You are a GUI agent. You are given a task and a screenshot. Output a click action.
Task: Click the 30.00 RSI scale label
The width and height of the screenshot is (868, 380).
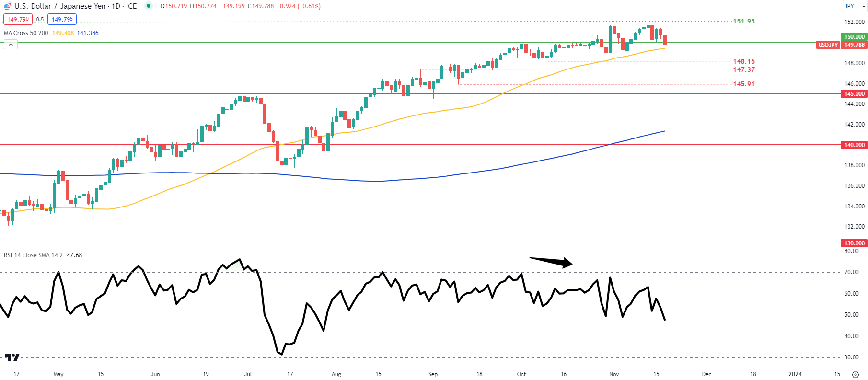pos(851,357)
